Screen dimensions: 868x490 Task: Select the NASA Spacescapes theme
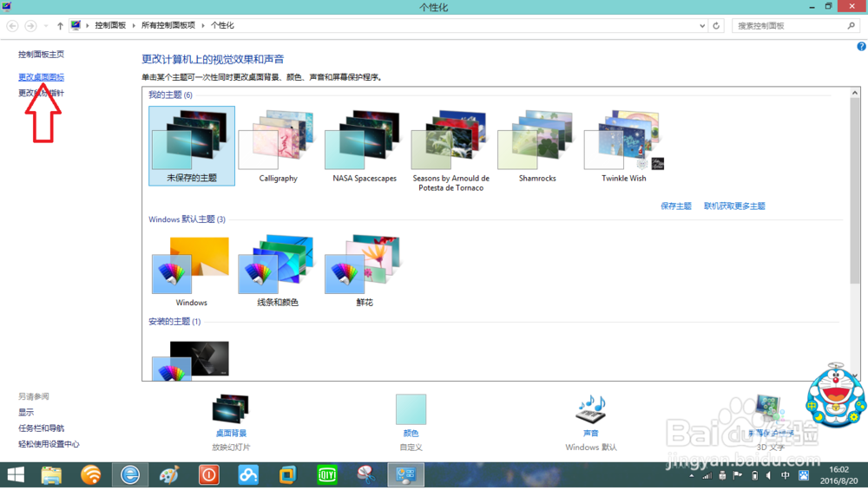tap(365, 146)
